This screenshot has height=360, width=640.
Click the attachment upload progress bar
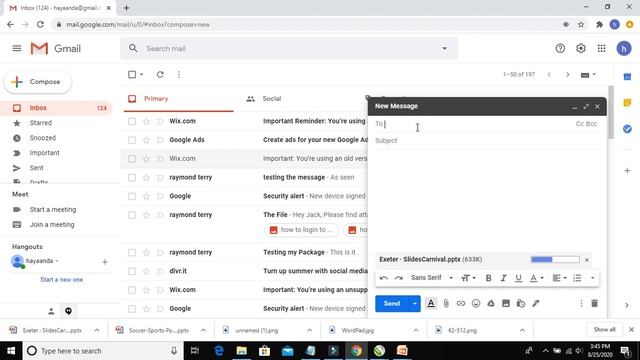click(555, 260)
